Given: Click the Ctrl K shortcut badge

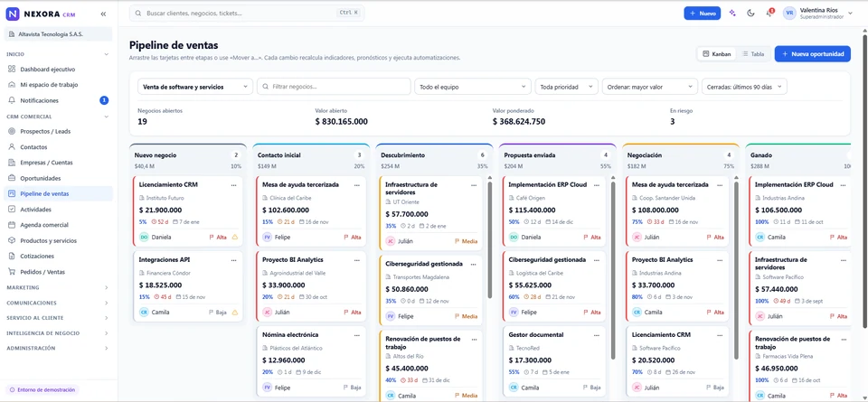Looking at the screenshot, I should coord(347,13).
